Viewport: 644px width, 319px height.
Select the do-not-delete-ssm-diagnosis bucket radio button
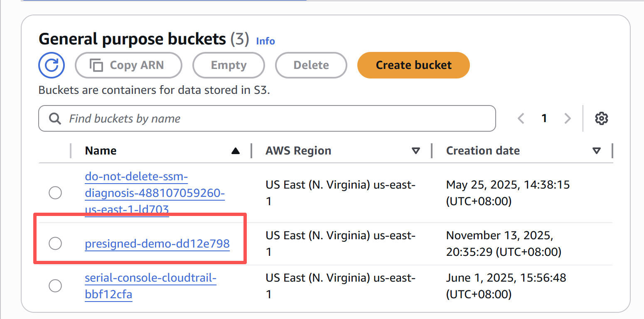(x=55, y=193)
